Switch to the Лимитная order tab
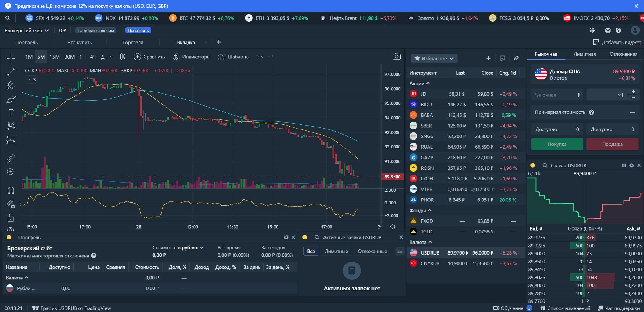The width and height of the screenshot is (644, 312). coord(585,54)
